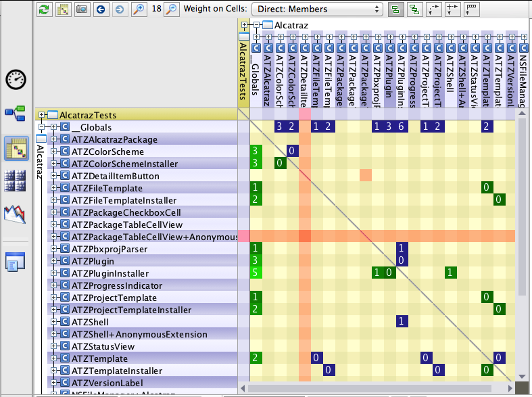
Task: Click the vertical scrollbar's up arrow
Action: click(x=522, y=114)
